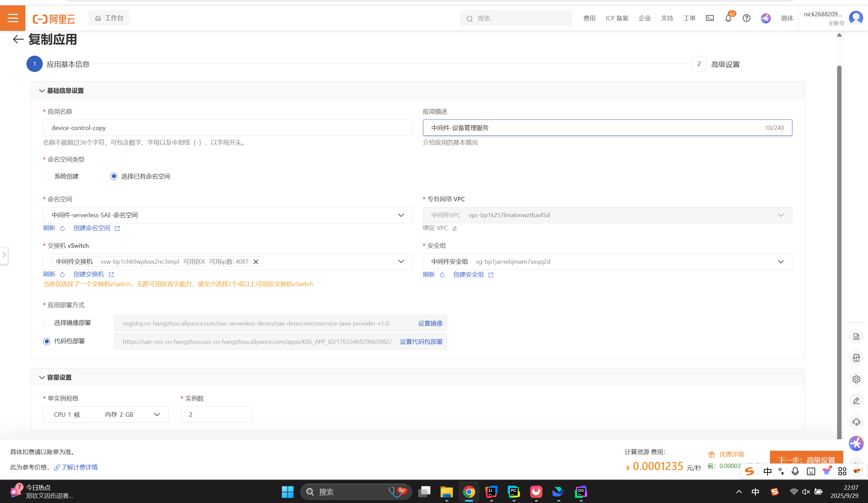Screen dimensions: 868x503
Task: Remove the selected 中间件交换机 vSwitch tag
Action: point(256,262)
